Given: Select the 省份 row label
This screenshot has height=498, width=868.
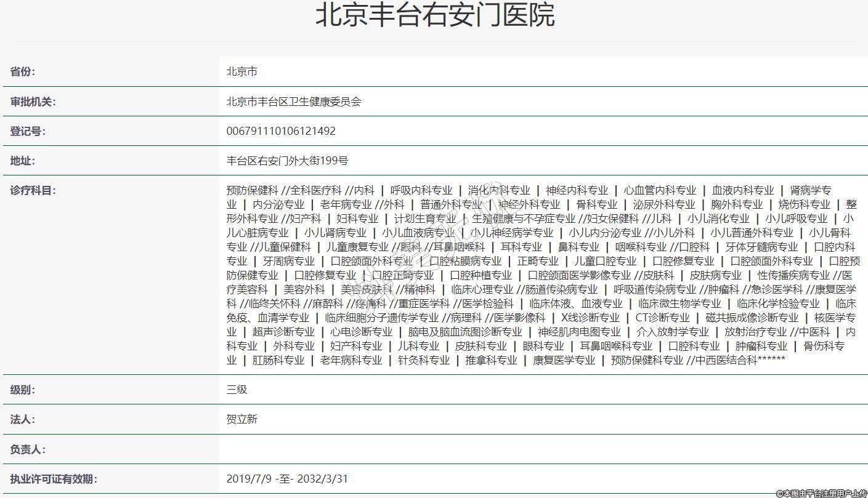Looking at the screenshot, I should point(23,71).
